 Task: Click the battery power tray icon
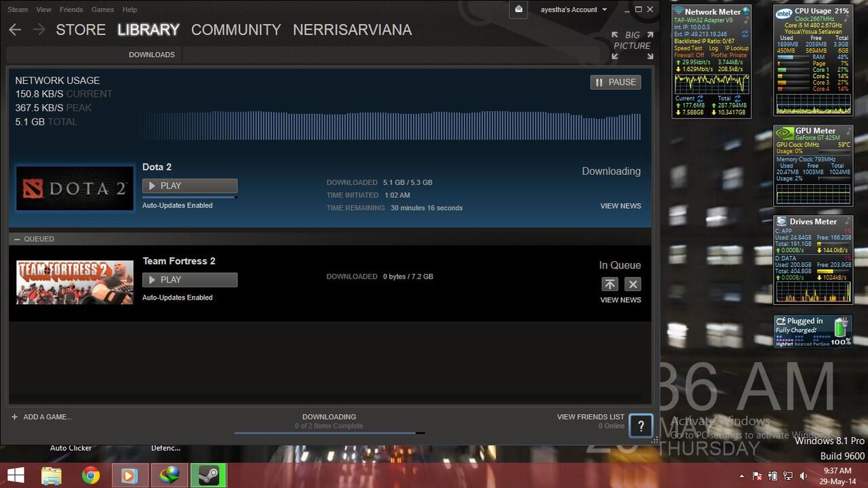coord(773,476)
